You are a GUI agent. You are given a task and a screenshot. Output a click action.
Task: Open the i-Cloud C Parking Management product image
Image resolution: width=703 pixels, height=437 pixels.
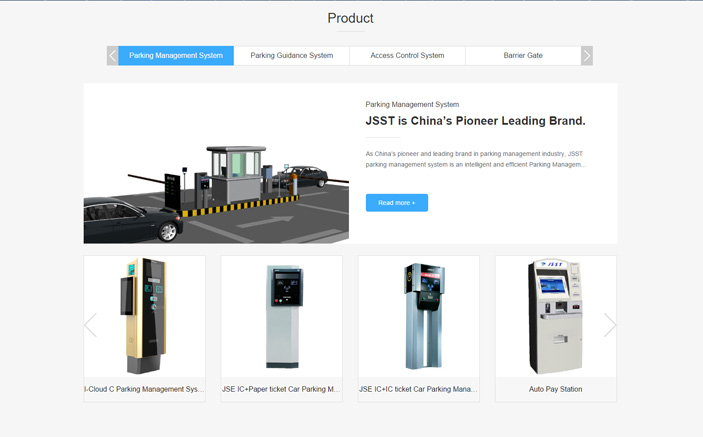(144, 316)
